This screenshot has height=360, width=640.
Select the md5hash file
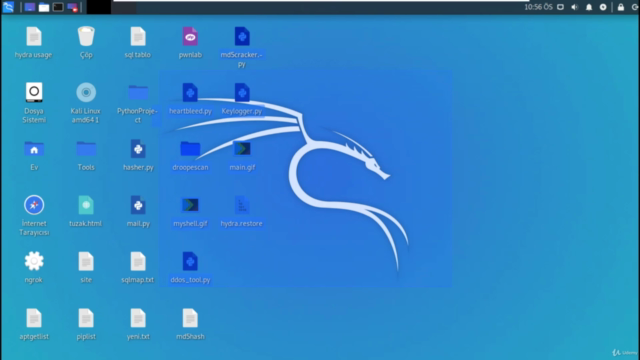[190, 324]
